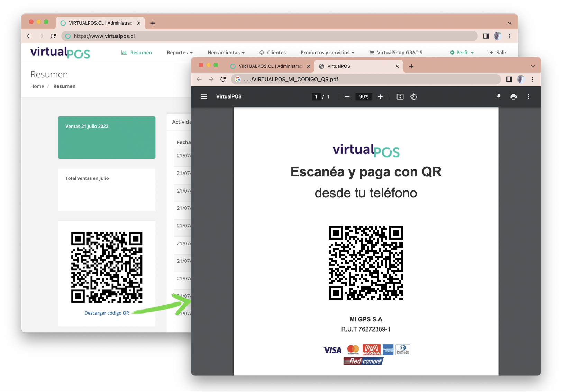Viewport: 566px width, 392px height.
Task: Reload the PDF page in front window
Action: click(x=223, y=79)
